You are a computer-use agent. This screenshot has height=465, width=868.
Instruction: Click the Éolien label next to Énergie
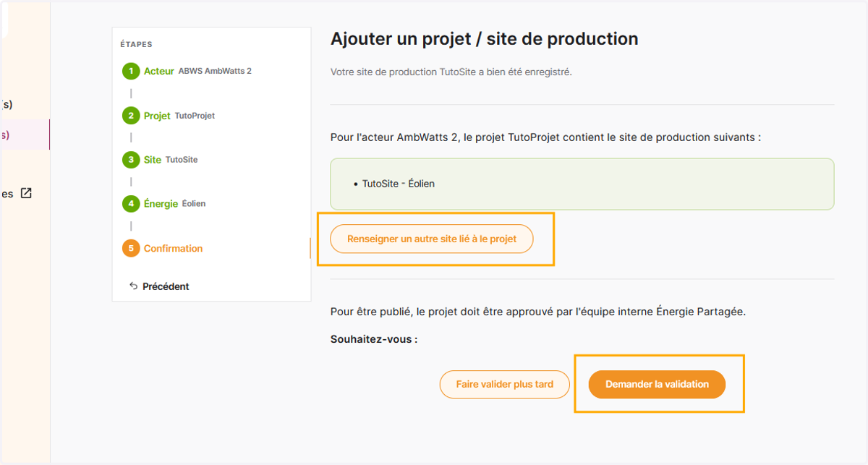pos(194,204)
